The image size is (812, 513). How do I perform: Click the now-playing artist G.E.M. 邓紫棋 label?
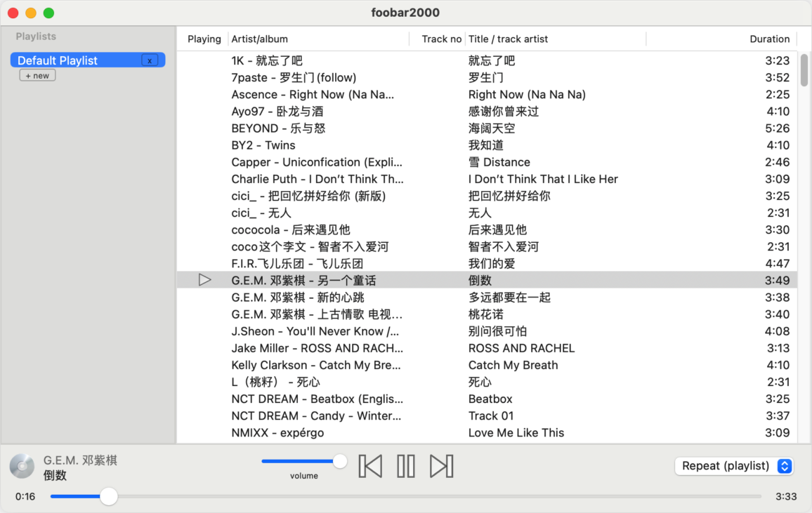pos(80,460)
